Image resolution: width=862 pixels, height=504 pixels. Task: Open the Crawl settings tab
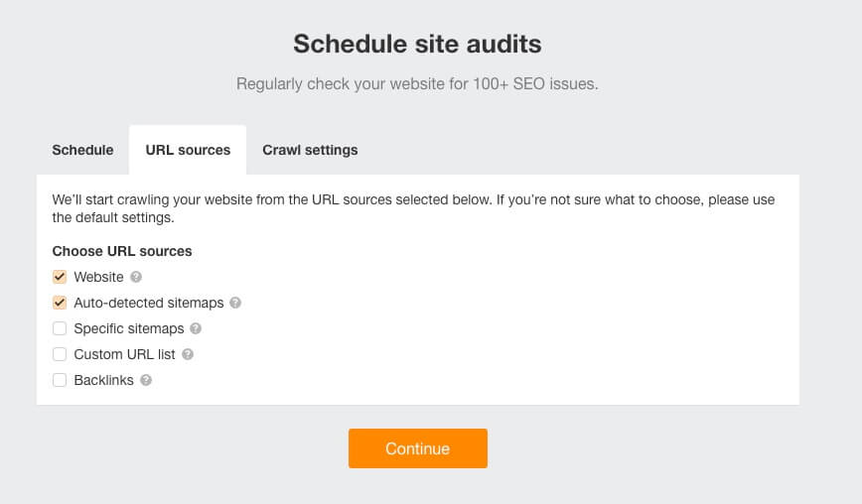click(x=310, y=150)
